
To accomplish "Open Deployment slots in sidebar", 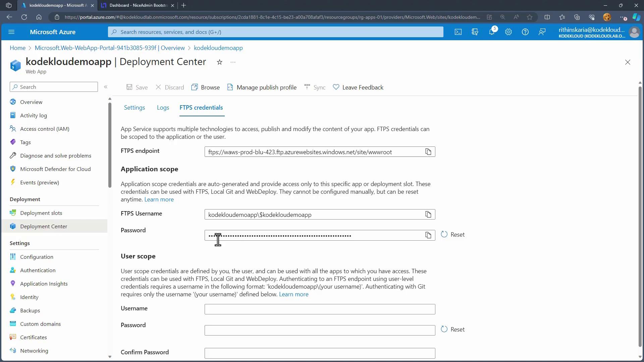I will [x=41, y=213].
